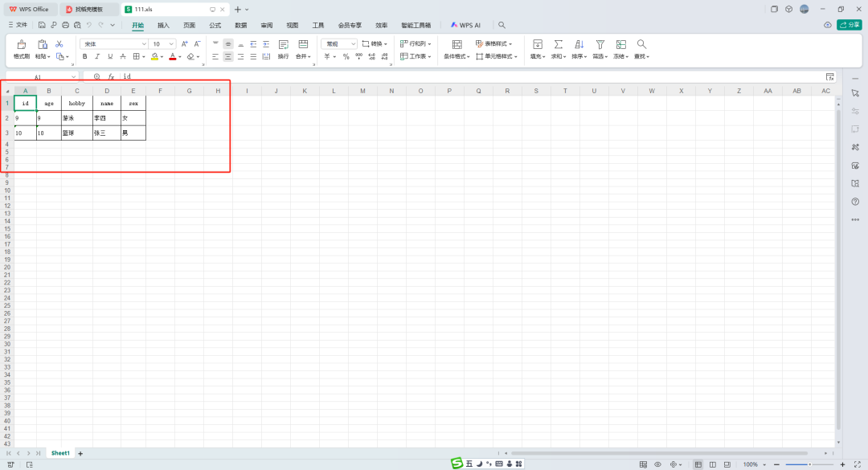
Task: Open the font name dropdown (宋体)
Action: coord(113,43)
